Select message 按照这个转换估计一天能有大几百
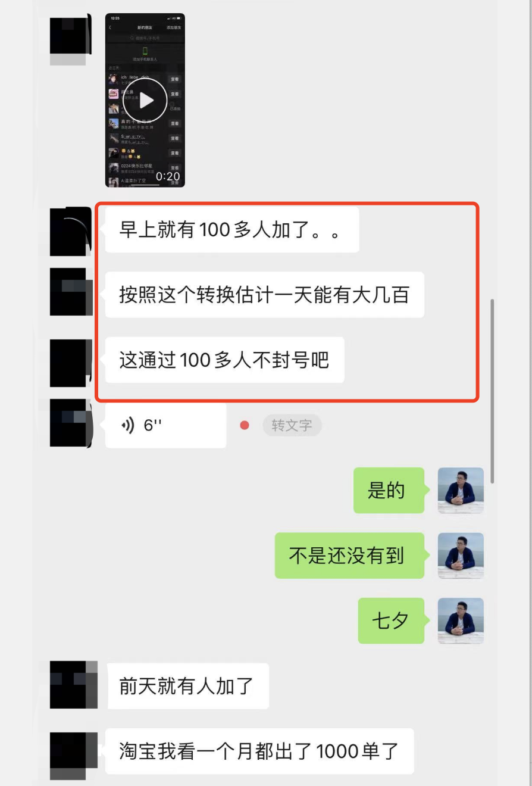532x786 pixels. point(265,295)
